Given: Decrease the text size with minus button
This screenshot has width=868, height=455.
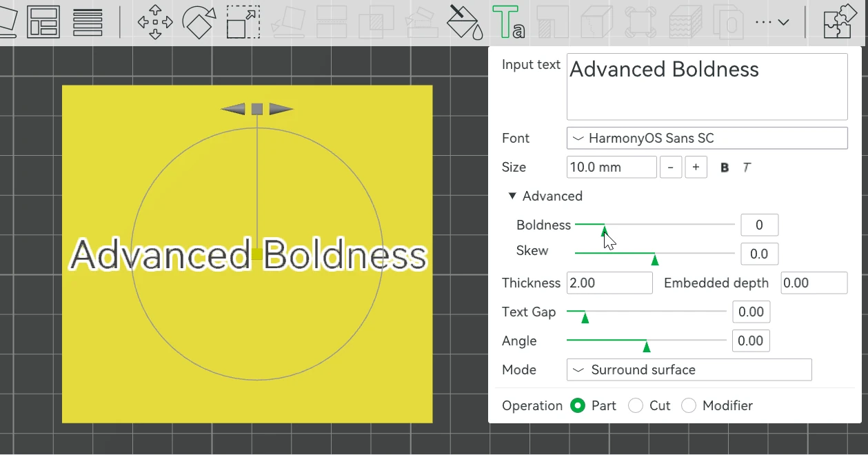Looking at the screenshot, I should tap(672, 168).
